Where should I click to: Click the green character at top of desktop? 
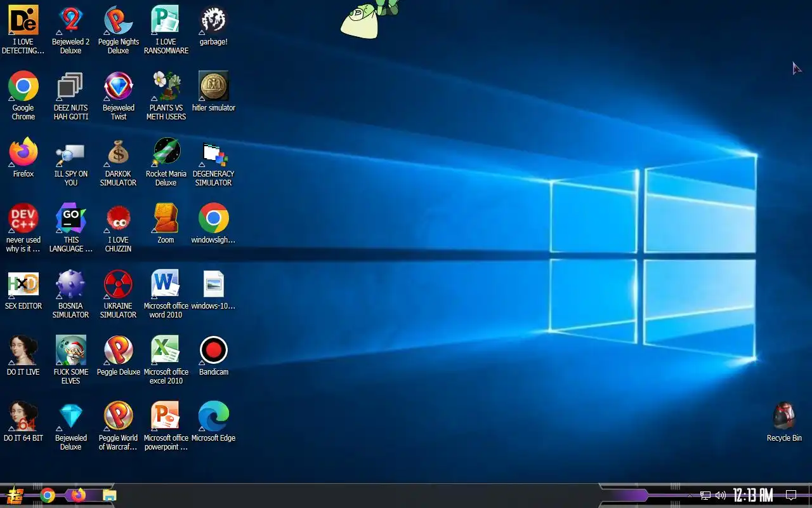371,18
